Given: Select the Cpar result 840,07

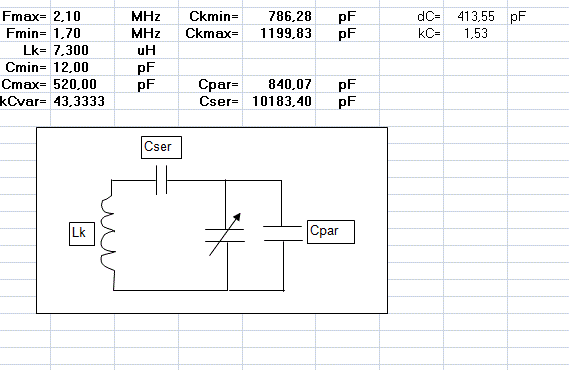Looking at the screenshot, I should click(279, 85).
